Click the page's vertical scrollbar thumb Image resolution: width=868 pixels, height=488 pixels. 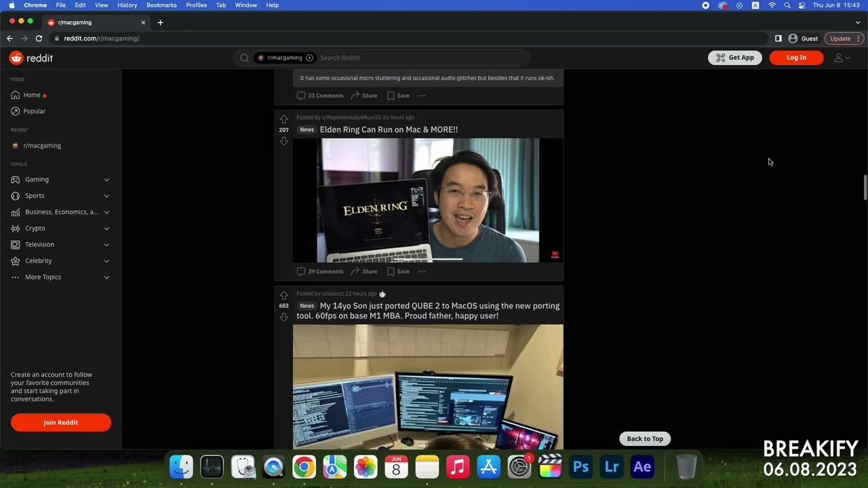pyautogui.click(x=865, y=188)
